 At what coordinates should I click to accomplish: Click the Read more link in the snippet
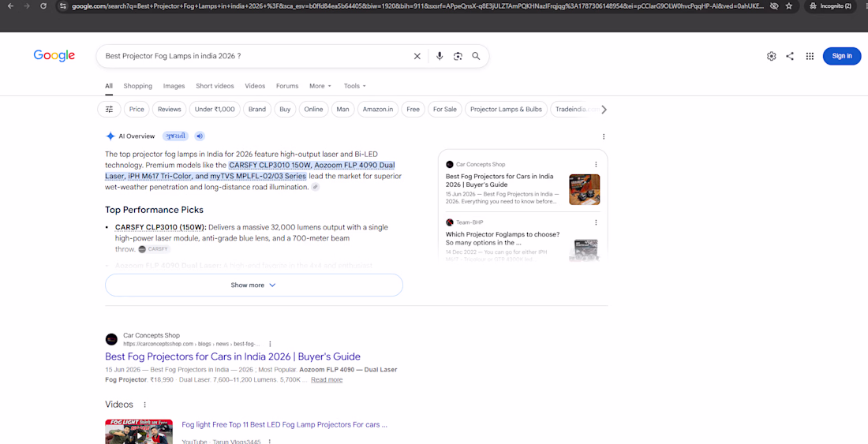[327, 380]
